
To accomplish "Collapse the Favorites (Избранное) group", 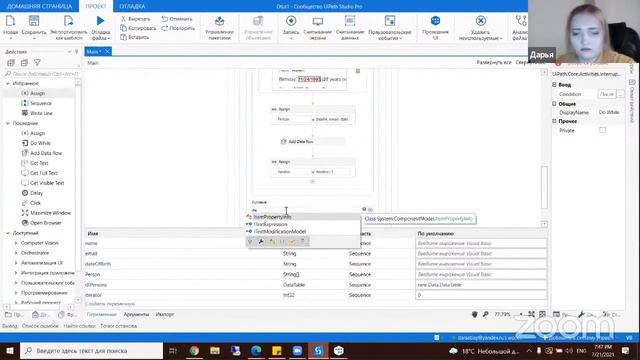I will [7, 83].
